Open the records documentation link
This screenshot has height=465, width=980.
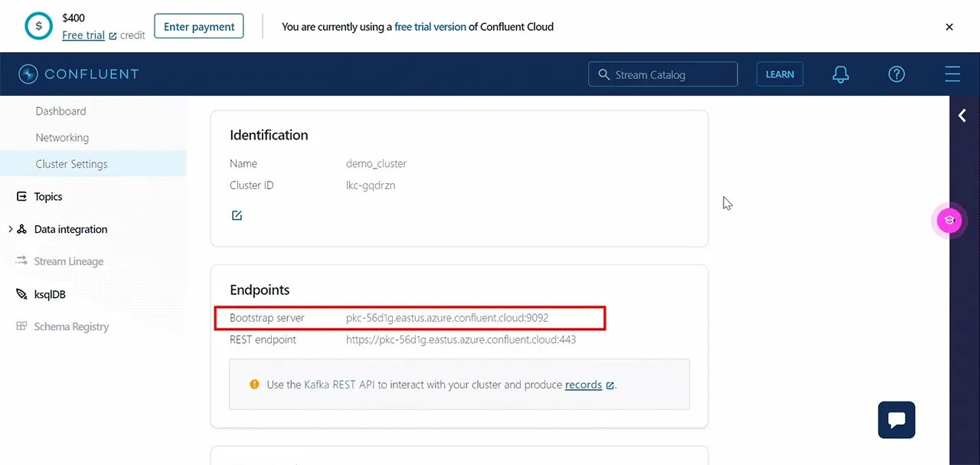[x=583, y=385]
